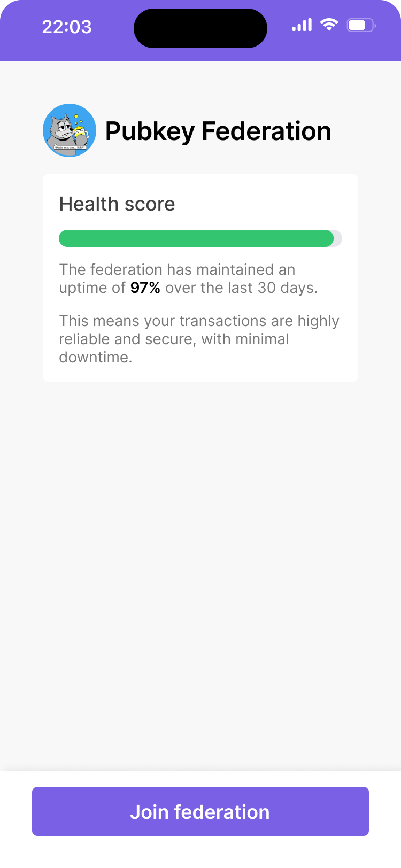This screenshot has width=401, height=868.
Task: Tap the 22:03 status bar clock
Action: point(67,27)
